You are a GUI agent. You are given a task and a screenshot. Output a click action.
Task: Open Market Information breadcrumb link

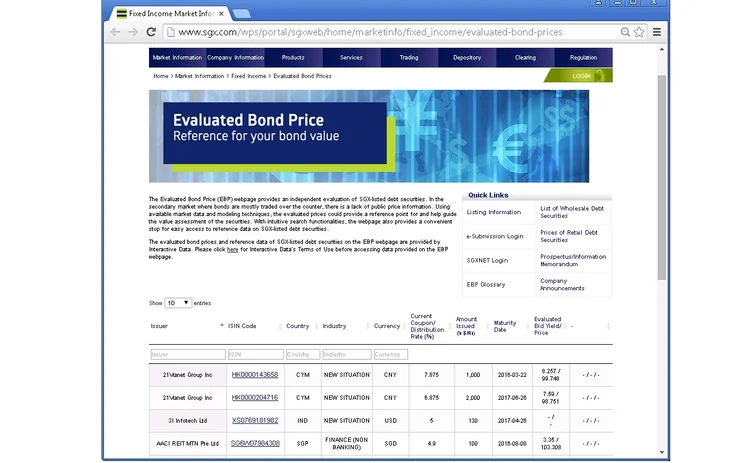[199, 76]
